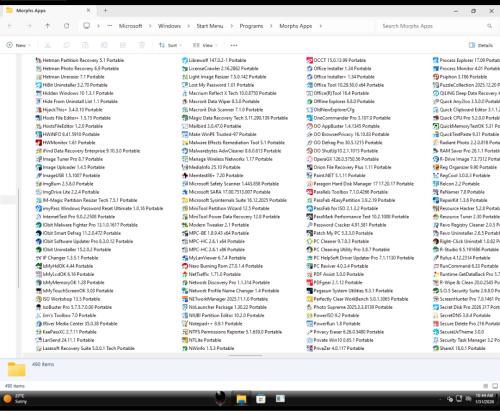Viewport: 500px width, 411px height.
Task: Open the See more ellipsis menu
Action: pyautogui.click(x=234, y=45)
